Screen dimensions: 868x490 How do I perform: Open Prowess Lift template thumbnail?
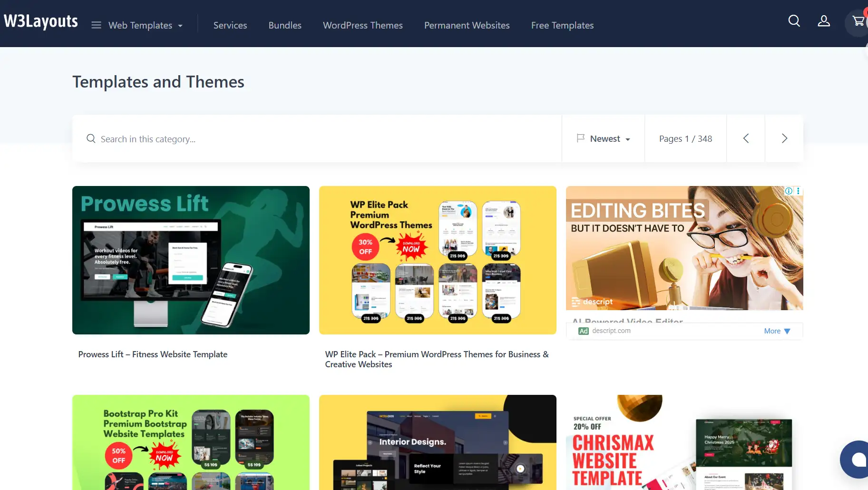pyautogui.click(x=191, y=260)
